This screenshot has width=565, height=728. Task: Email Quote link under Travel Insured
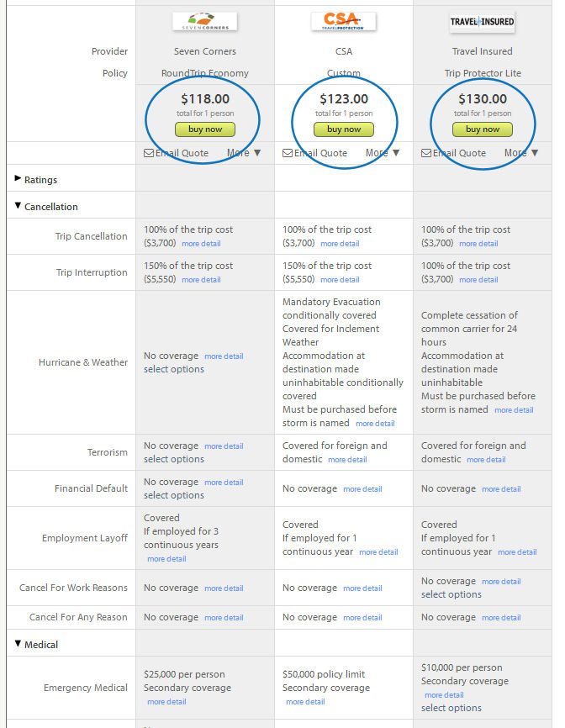click(x=459, y=153)
